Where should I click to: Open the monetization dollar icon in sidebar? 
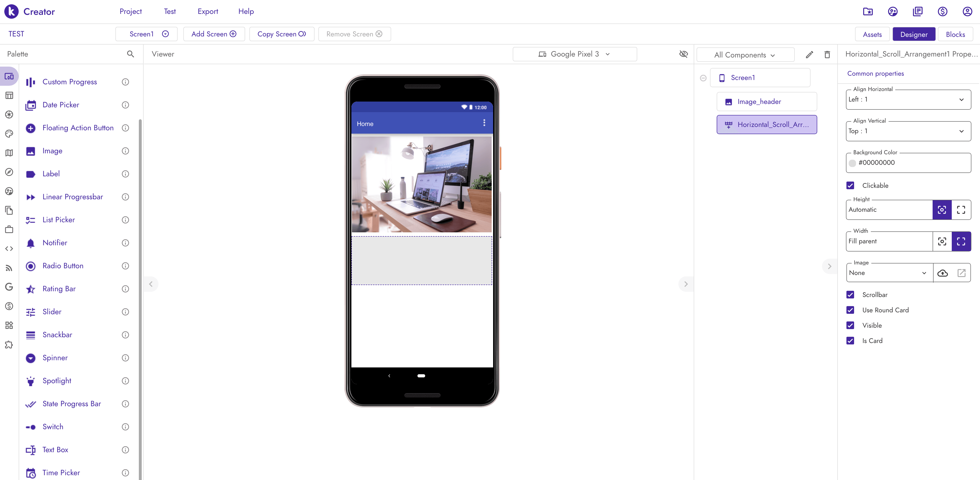click(9, 306)
